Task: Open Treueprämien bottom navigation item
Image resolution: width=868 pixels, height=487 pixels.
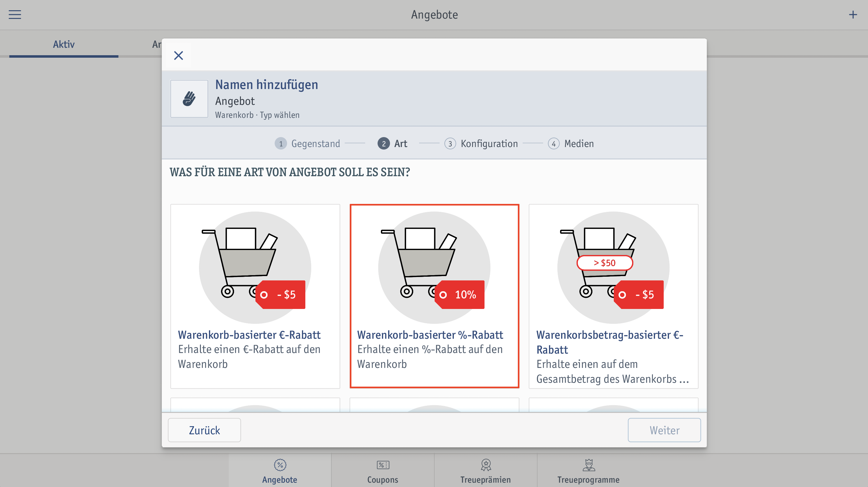Action: [485, 471]
